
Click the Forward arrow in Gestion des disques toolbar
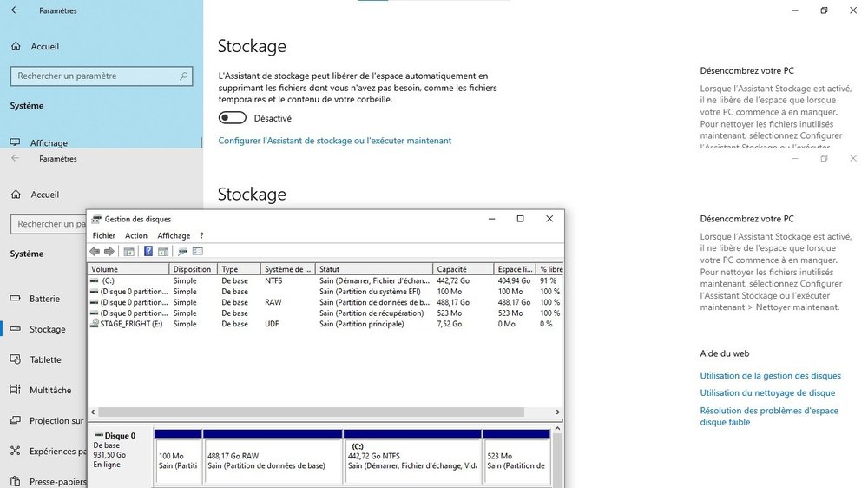[109, 252]
